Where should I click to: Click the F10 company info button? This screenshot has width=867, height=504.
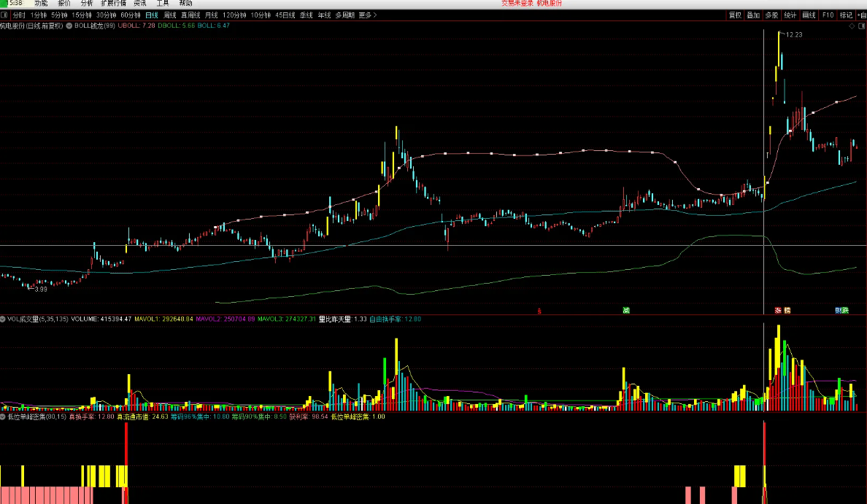pyautogui.click(x=828, y=15)
